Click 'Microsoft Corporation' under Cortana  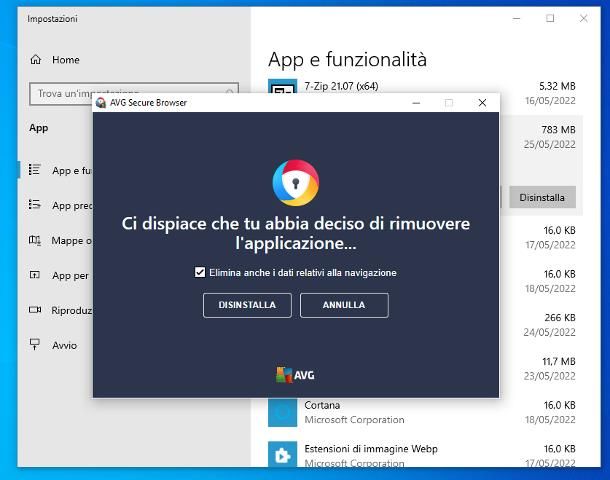pos(354,420)
